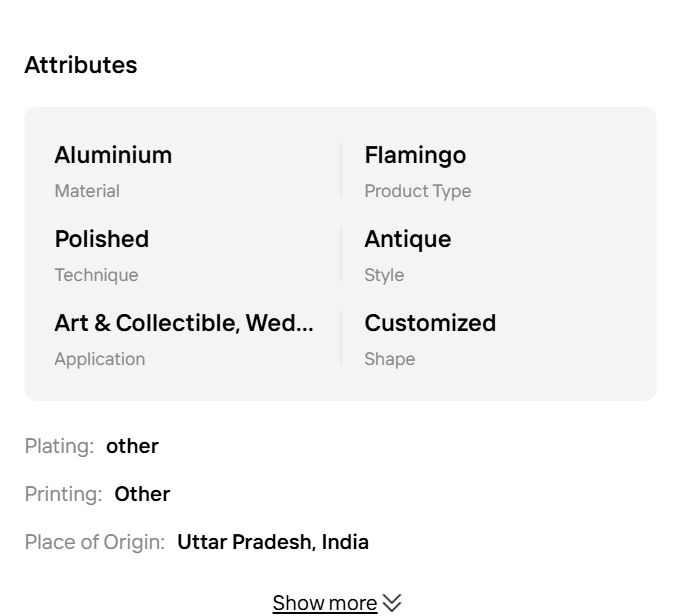Expand attributes with the double-chevron icon
The width and height of the screenshot is (675, 616).
coord(392,603)
